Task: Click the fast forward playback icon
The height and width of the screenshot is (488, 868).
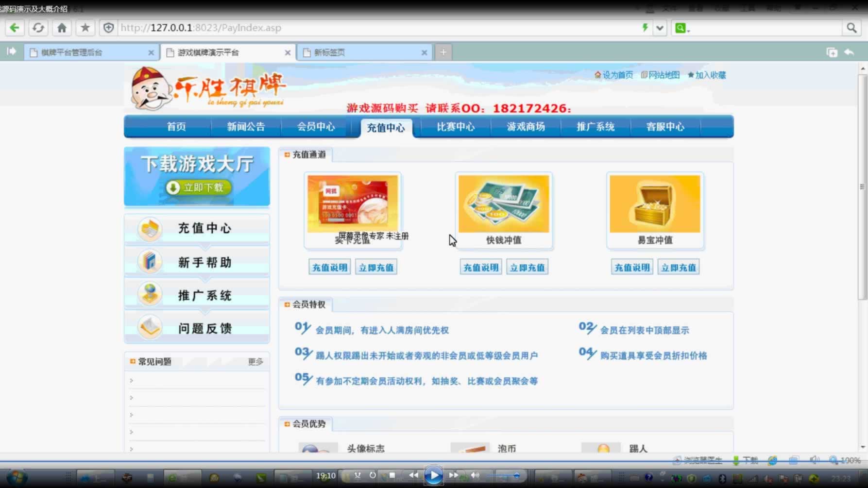Action: pyautogui.click(x=453, y=475)
